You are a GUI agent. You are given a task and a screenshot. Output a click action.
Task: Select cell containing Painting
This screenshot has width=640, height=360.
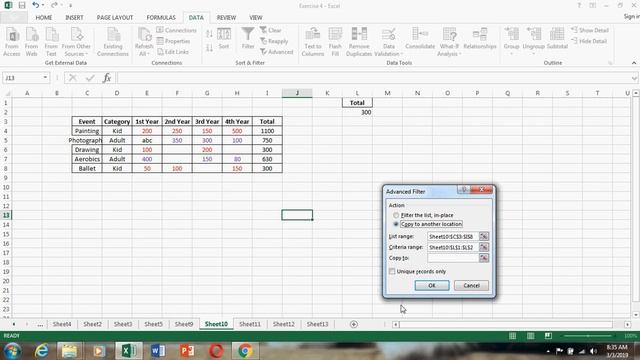(x=87, y=131)
